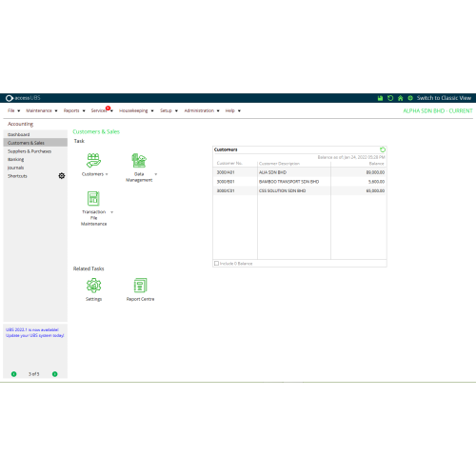Click the Shortcuts gear icon in sidebar
This screenshot has height=476, width=476.
[62, 176]
